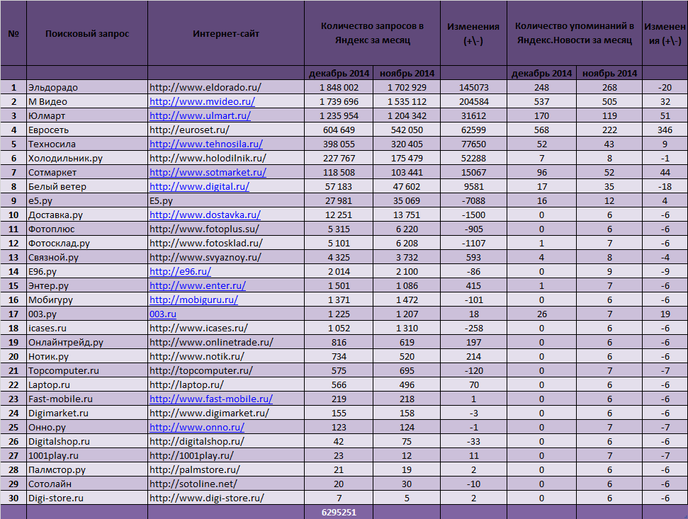Follow the fast-mobile.ru link

211,399
